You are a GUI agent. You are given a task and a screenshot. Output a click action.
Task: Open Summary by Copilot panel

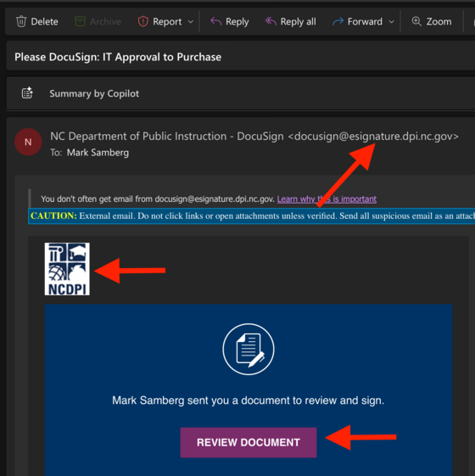(240, 93)
